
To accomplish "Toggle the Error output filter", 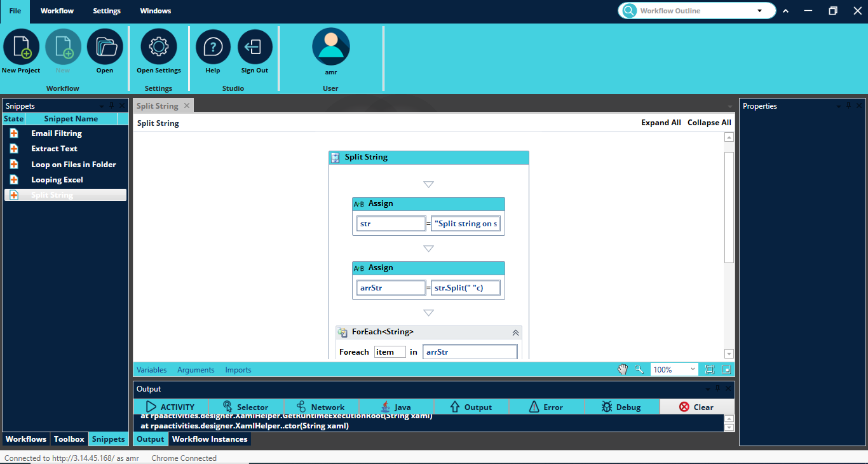I will click(545, 407).
